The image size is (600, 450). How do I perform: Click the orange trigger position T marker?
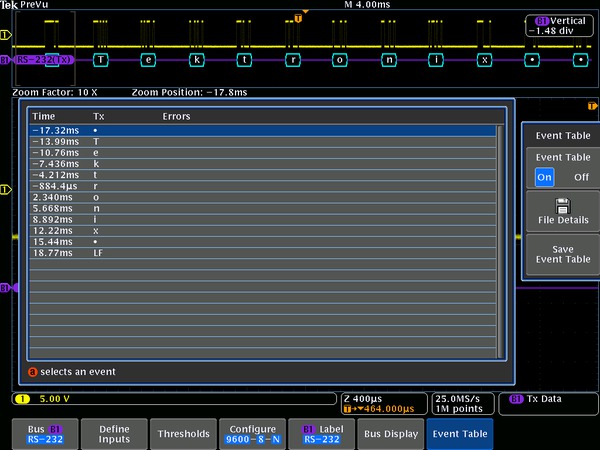coord(298,17)
